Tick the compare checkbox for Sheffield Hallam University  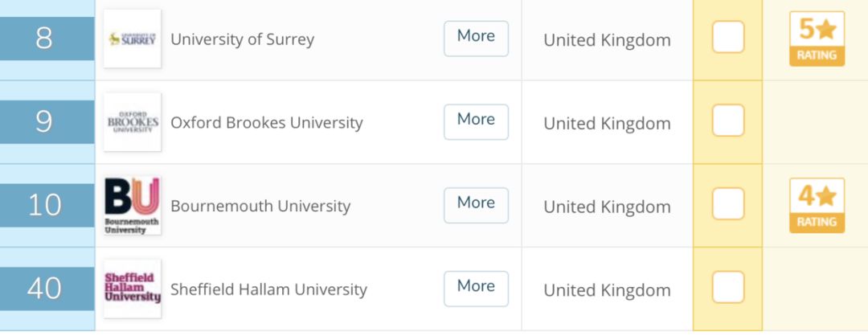coord(728,287)
